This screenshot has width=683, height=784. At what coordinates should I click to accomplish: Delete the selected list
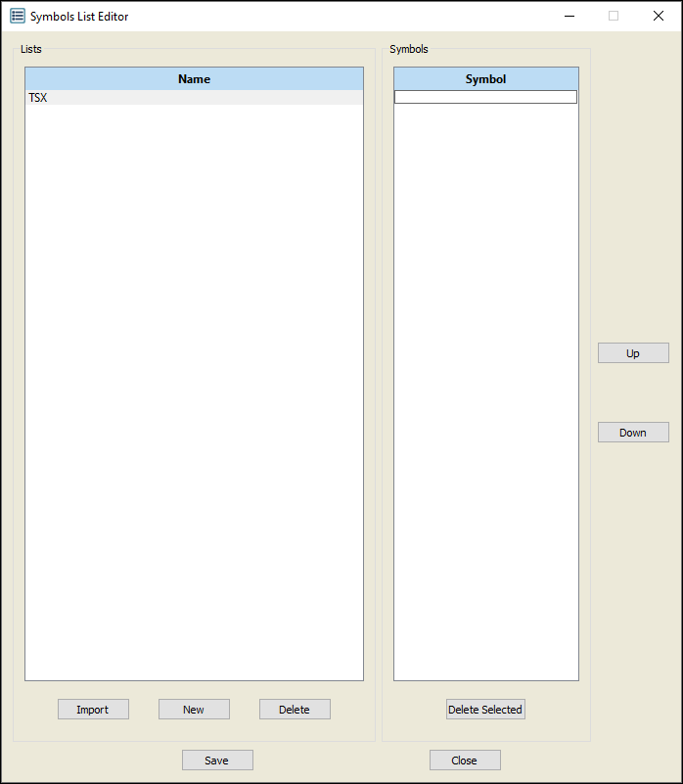point(295,710)
